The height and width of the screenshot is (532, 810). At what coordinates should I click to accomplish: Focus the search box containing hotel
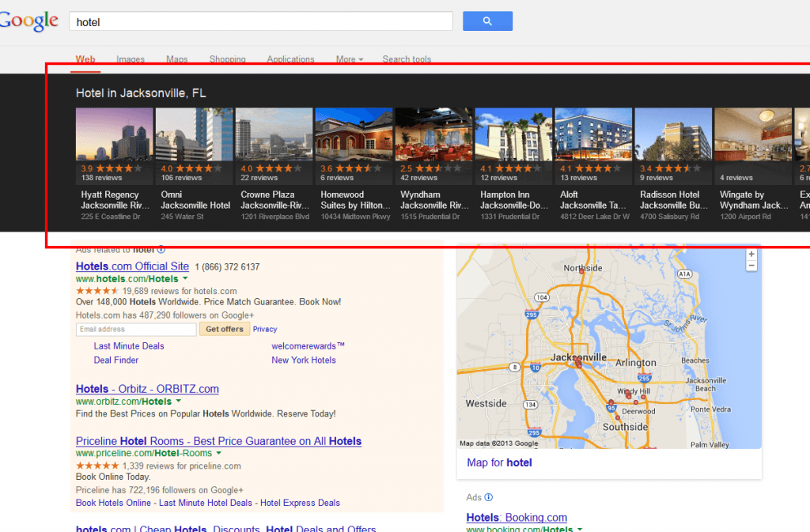point(261,21)
